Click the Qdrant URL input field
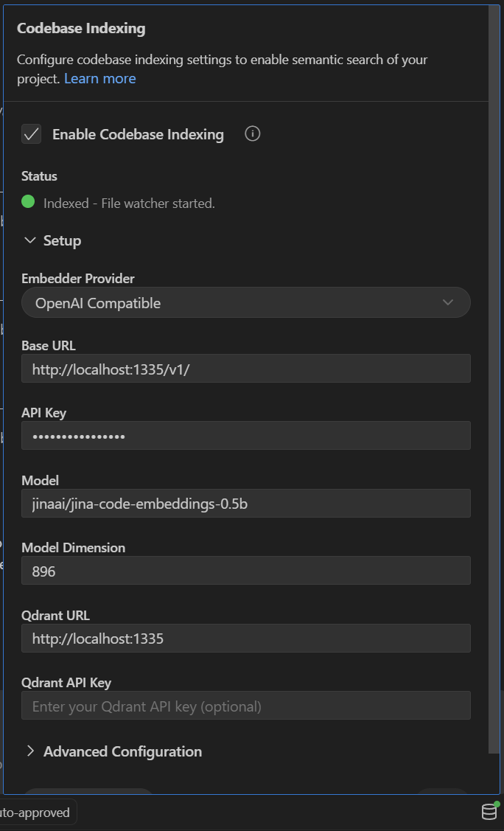The image size is (504, 831). click(x=245, y=639)
